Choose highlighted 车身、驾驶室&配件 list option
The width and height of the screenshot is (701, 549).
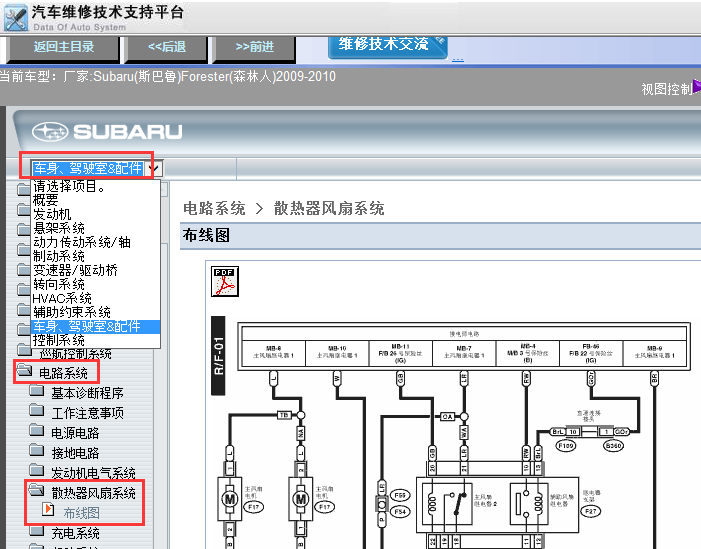96,326
